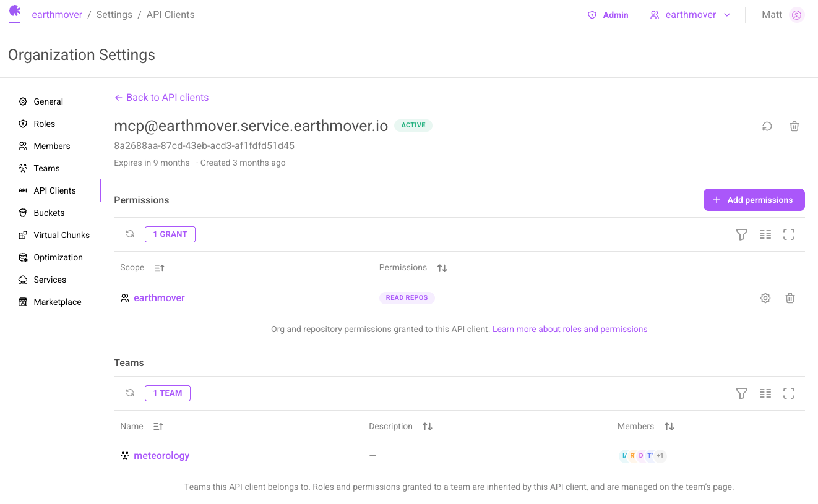
Task: Expand Teams table to fullscreen
Action: coord(789,393)
